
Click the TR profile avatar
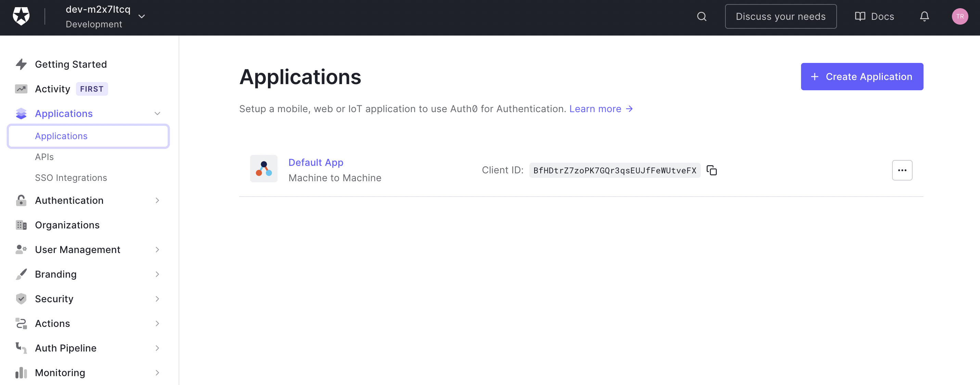[x=960, y=16]
